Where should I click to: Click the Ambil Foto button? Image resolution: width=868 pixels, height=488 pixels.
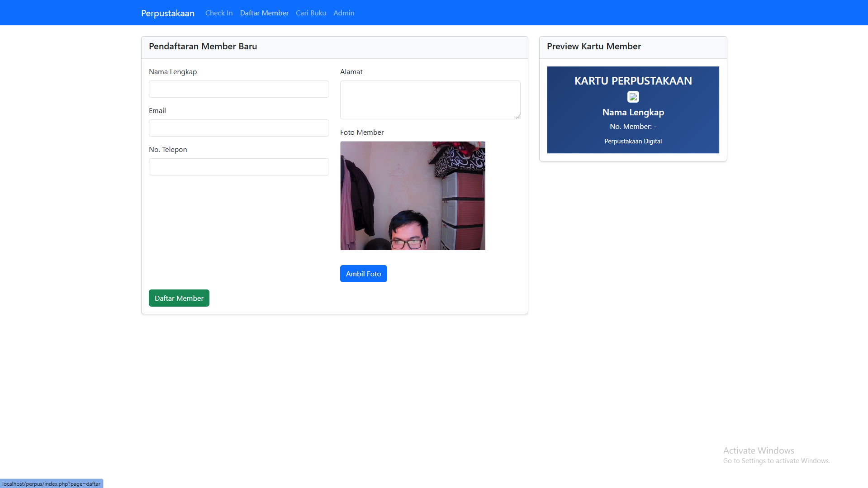[363, 274]
